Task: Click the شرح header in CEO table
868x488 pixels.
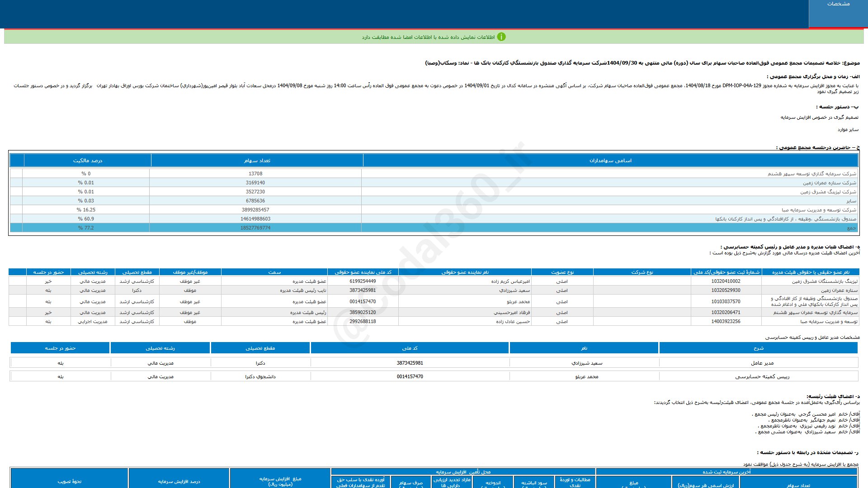Action: click(758, 348)
